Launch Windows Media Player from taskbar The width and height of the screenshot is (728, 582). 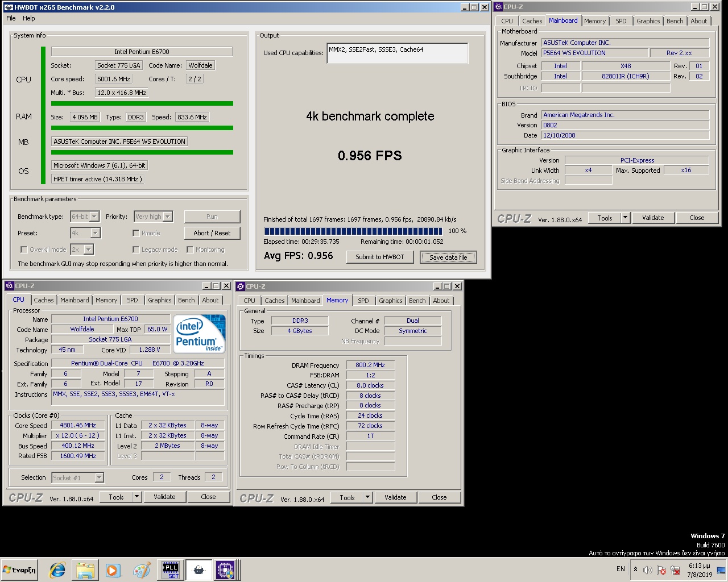(x=113, y=570)
